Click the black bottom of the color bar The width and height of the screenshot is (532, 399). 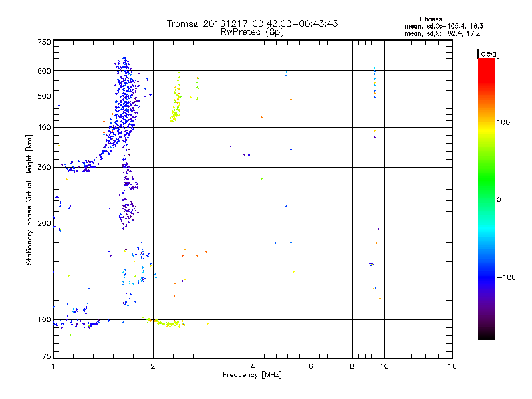487,335
